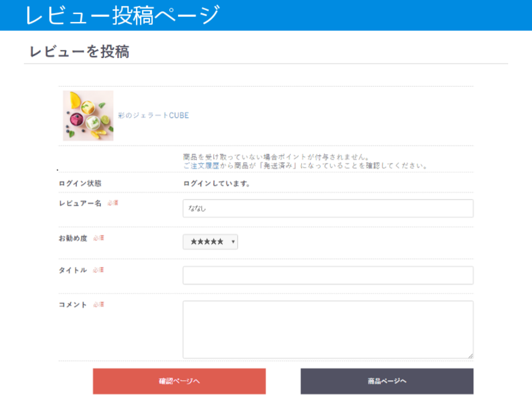
Task: Click the 確認ページへ button
Action: 179,381
